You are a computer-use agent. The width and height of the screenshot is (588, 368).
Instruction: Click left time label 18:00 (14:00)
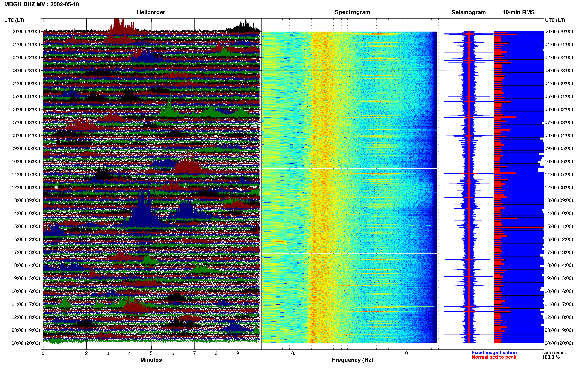coord(26,265)
